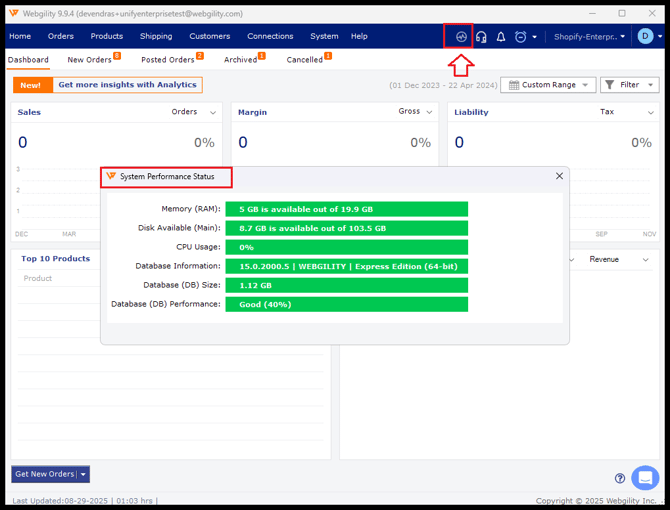Open the Filter dropdown
Screen dimensions: 670x510
629,85
